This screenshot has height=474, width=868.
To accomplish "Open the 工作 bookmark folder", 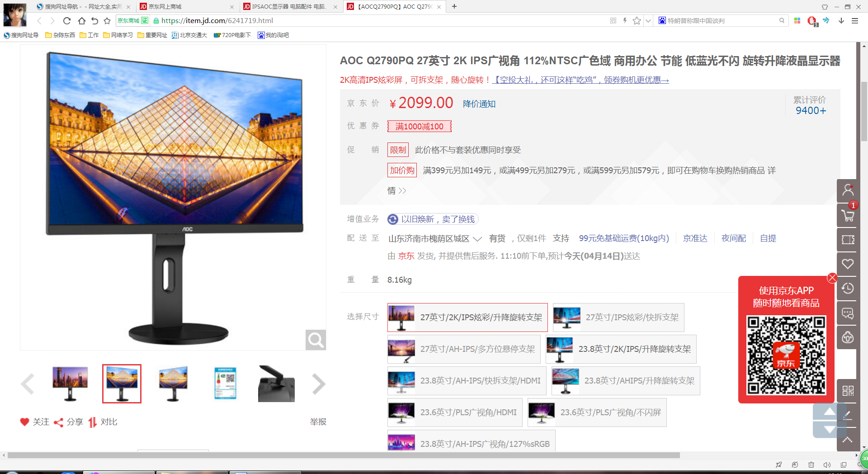I will (x=89, y=35).
